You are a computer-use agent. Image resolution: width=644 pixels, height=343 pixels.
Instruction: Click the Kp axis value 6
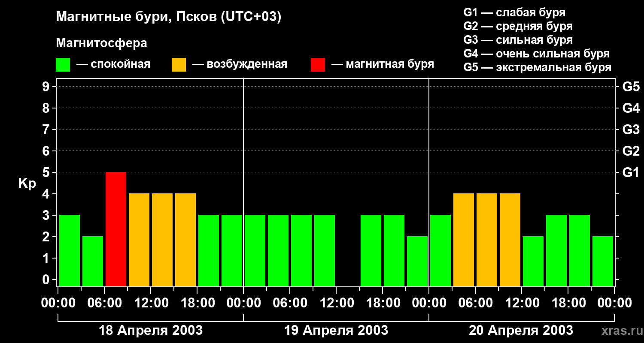click(x=47, y=151)
